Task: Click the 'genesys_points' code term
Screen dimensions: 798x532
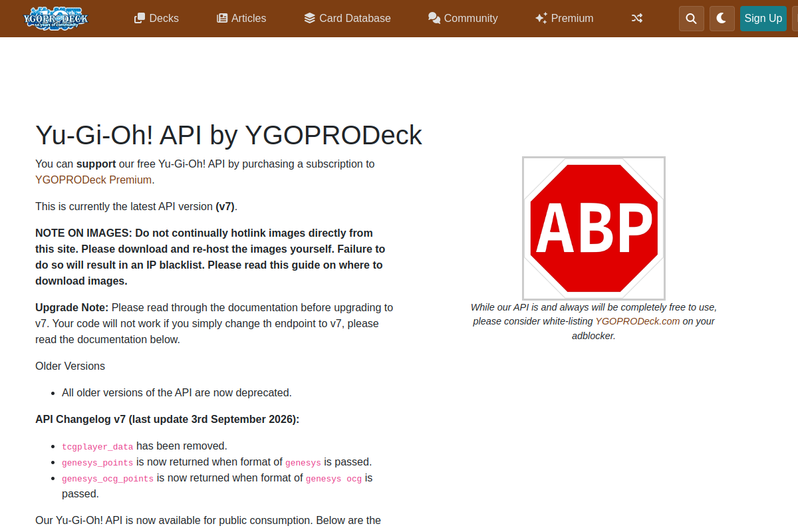Action: (98, 462)
